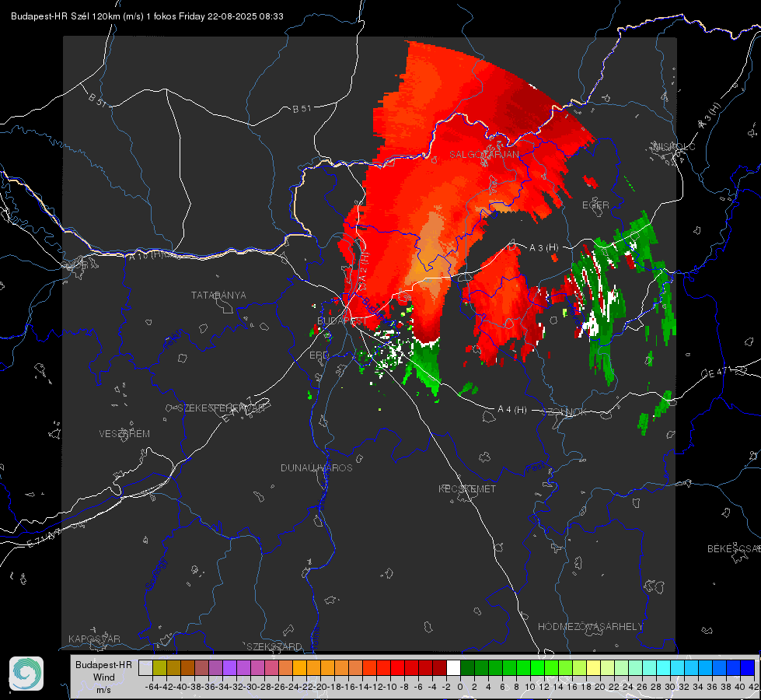761x700 pixels.
Task: Click the EGER city label
Action: [595, 205]
